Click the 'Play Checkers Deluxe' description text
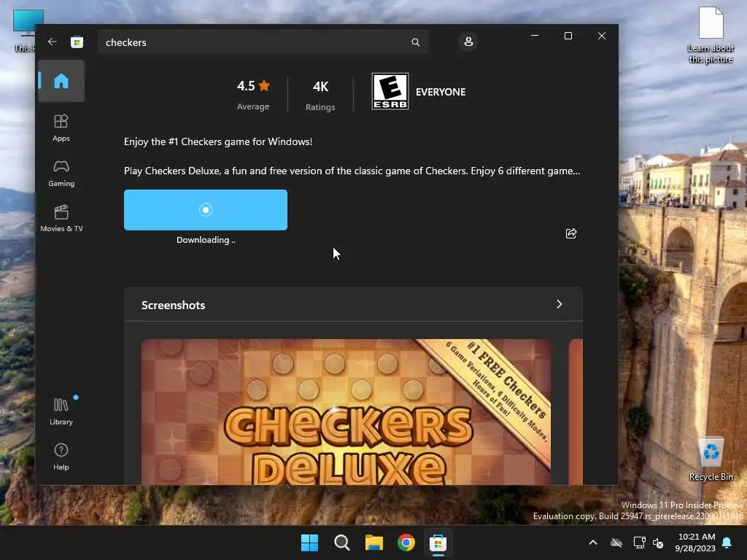747x560 pixels. coord(352,171)
